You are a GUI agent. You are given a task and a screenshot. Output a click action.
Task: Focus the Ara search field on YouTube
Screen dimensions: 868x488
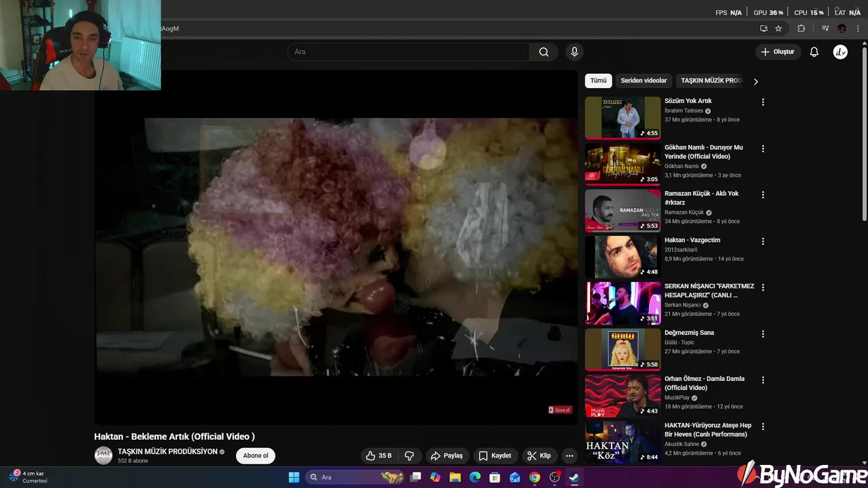click(408, 52)
